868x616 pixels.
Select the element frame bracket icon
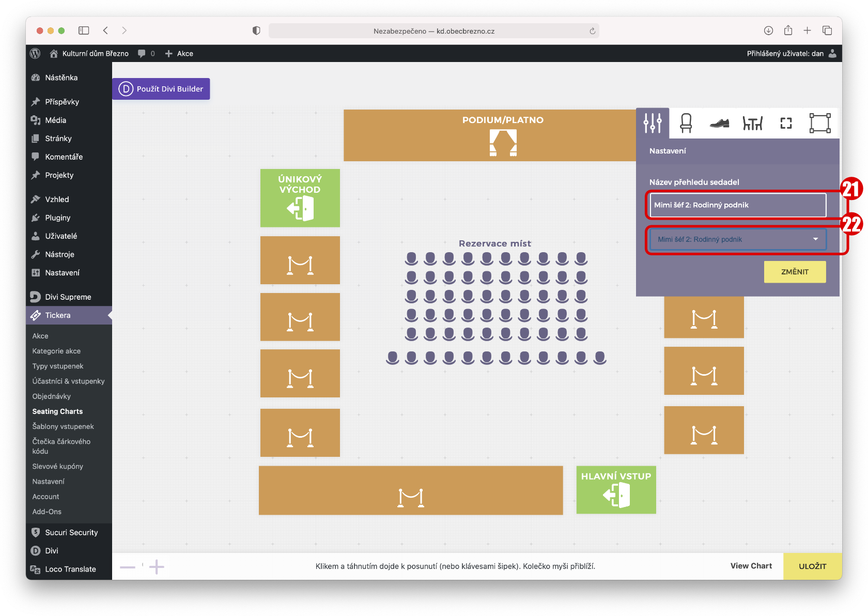point(786,123)
